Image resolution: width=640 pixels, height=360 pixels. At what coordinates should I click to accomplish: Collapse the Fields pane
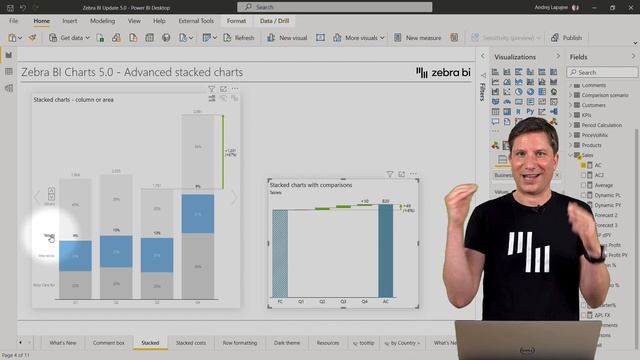pos(633,56)
